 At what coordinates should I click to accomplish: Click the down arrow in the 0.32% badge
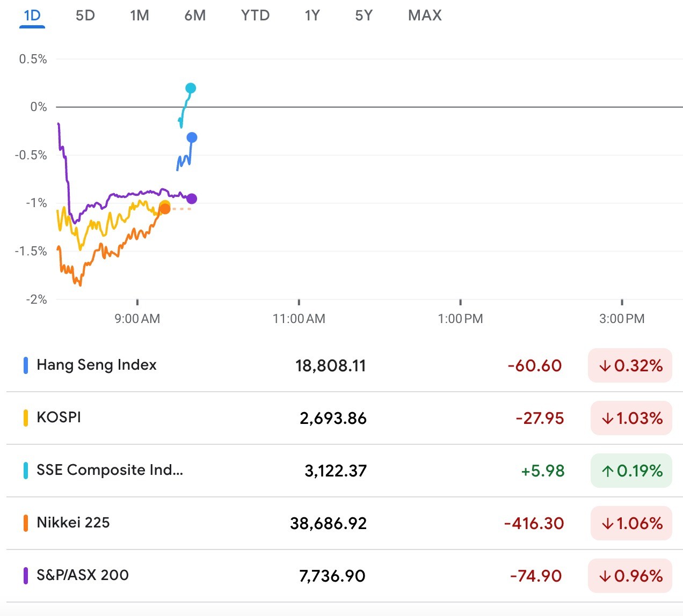click(605, 366)
